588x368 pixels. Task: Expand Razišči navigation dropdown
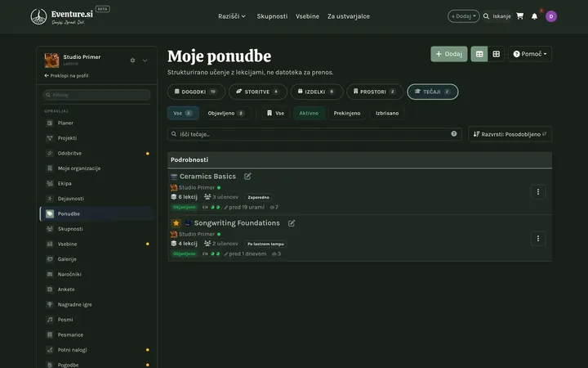232,16
